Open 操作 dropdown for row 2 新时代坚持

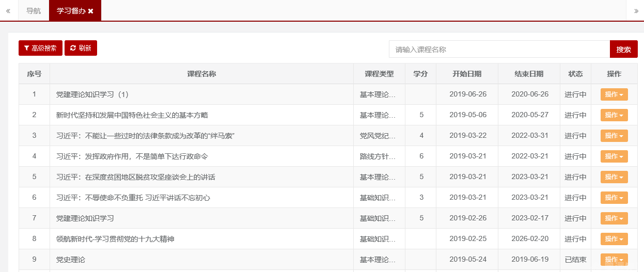pos(614,115)
